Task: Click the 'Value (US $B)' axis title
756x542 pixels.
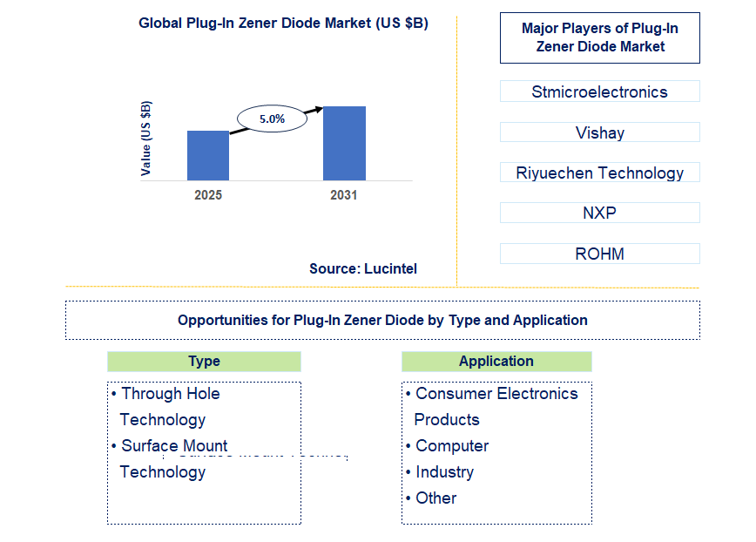Action: point(145,139)
